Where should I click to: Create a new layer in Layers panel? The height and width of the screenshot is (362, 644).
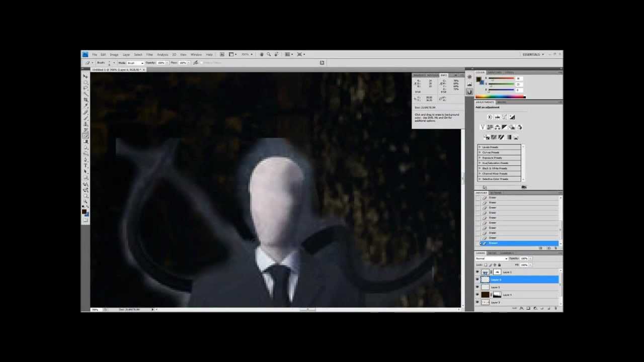tap(549, 308)
